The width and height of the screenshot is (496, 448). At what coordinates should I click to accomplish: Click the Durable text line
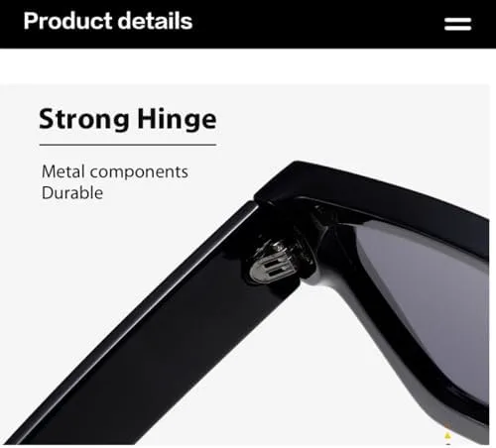click(72, 192)
